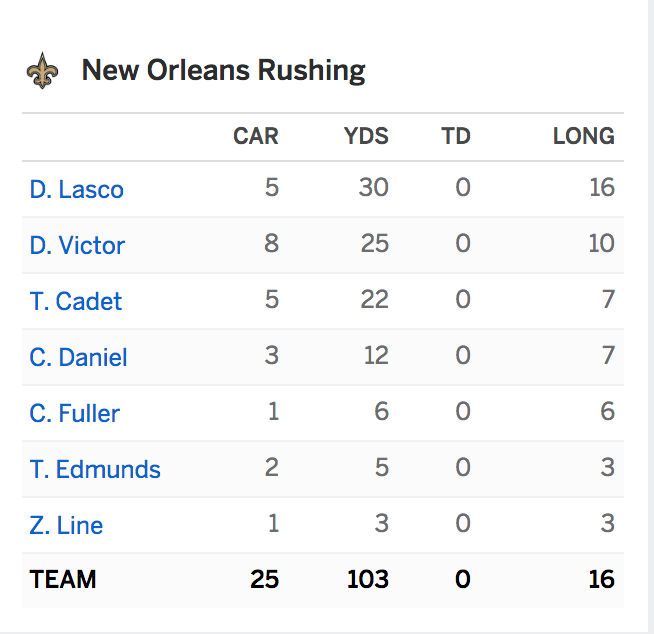The width and height of the screenshot is (654, 634).
Task: Open Z. Line player link
Action: pos(66,525)
